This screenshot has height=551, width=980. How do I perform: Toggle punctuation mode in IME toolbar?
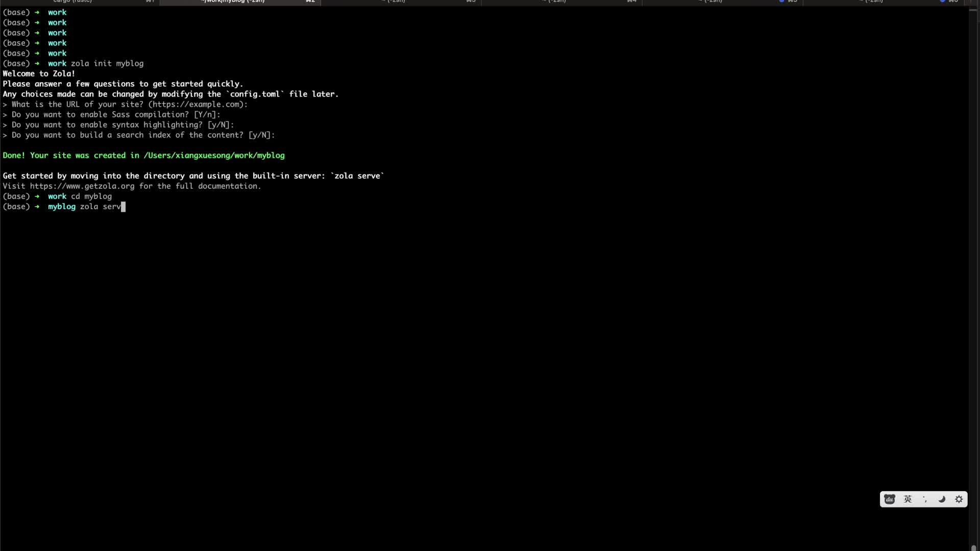coord(925,499)
